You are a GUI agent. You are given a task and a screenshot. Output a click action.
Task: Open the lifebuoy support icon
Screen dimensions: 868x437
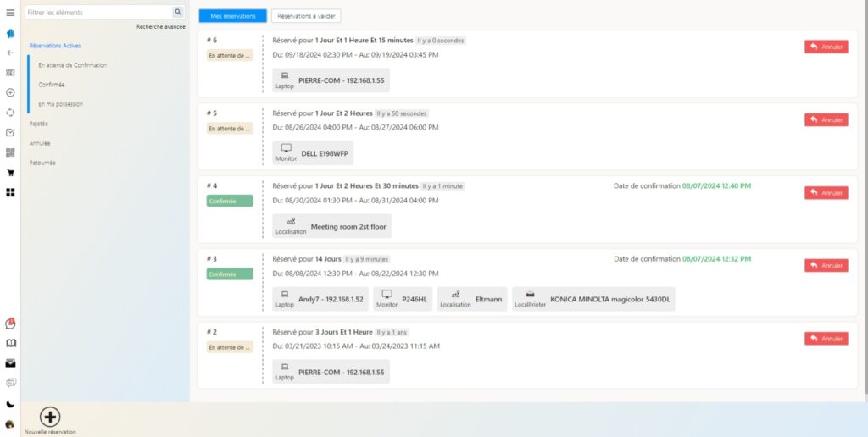pyautogui.click(x=10, y=113)
